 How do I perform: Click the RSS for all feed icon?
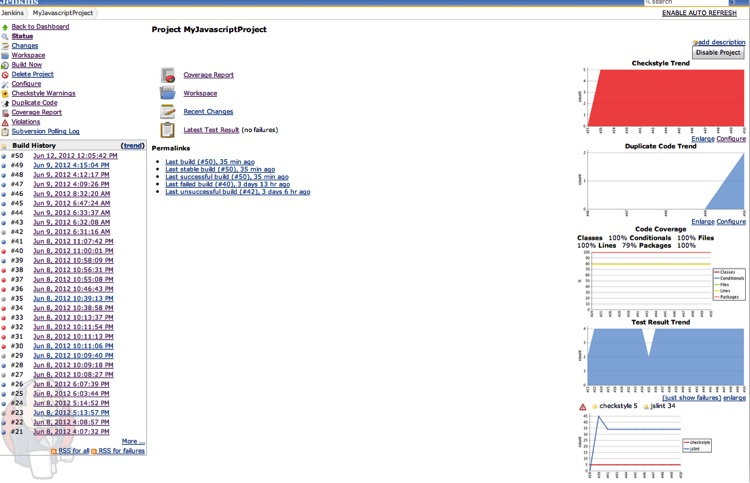coord(54,451)
